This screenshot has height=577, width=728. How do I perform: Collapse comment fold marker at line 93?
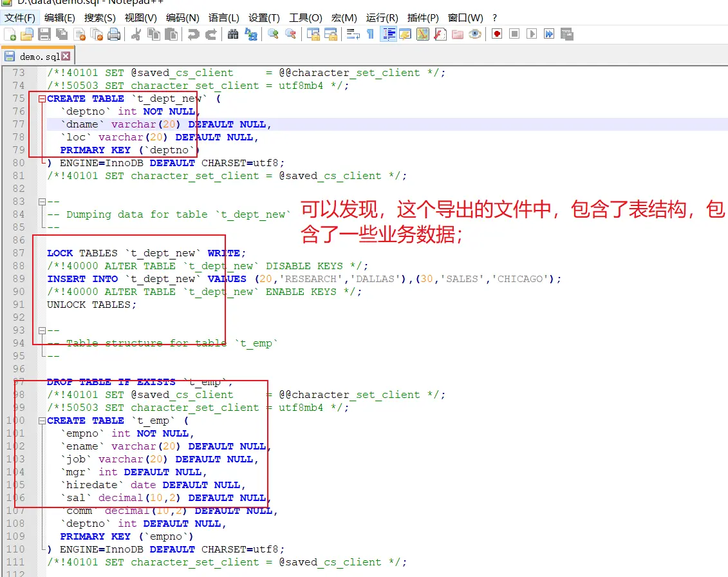[42, 330]
